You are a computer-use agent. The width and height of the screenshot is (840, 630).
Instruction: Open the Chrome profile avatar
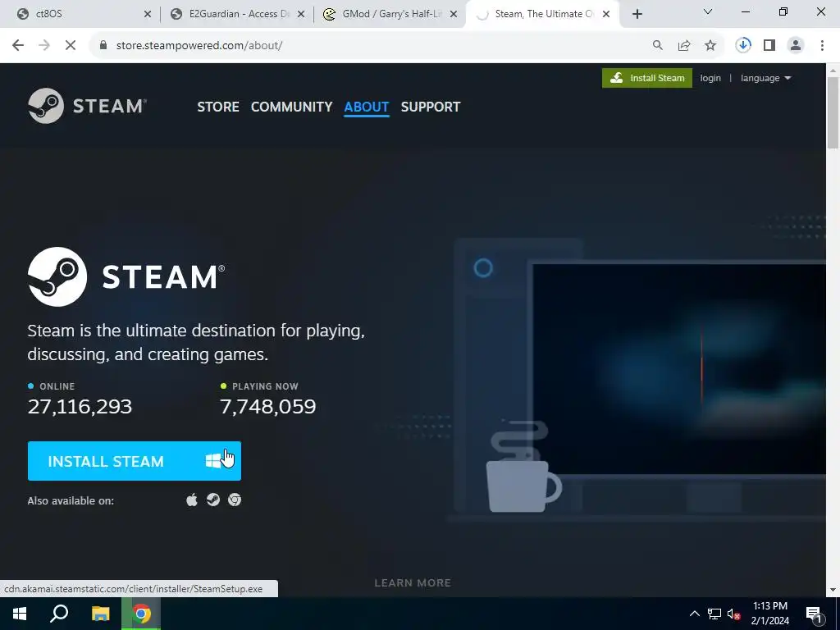(796, 46)
